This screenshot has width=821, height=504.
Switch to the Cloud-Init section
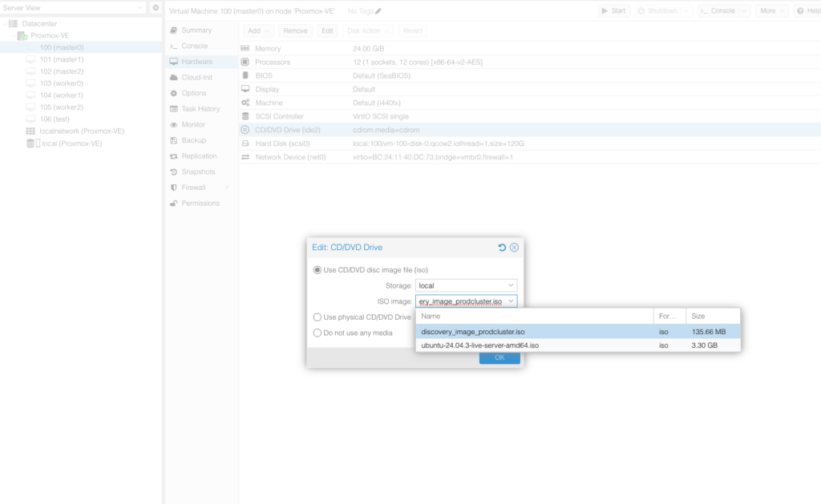[x=196, y=78]
